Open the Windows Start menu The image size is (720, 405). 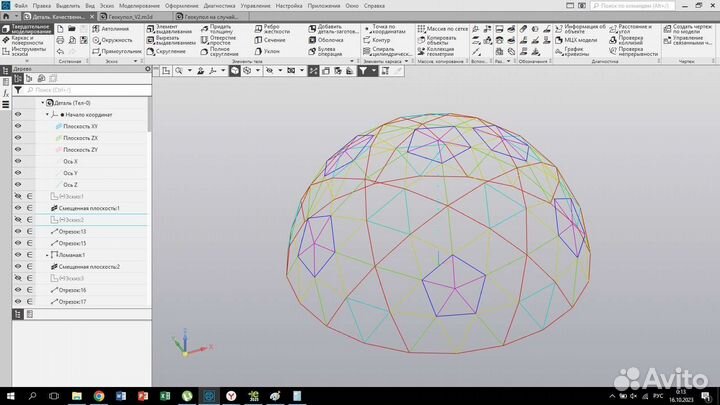coord(9,396)
